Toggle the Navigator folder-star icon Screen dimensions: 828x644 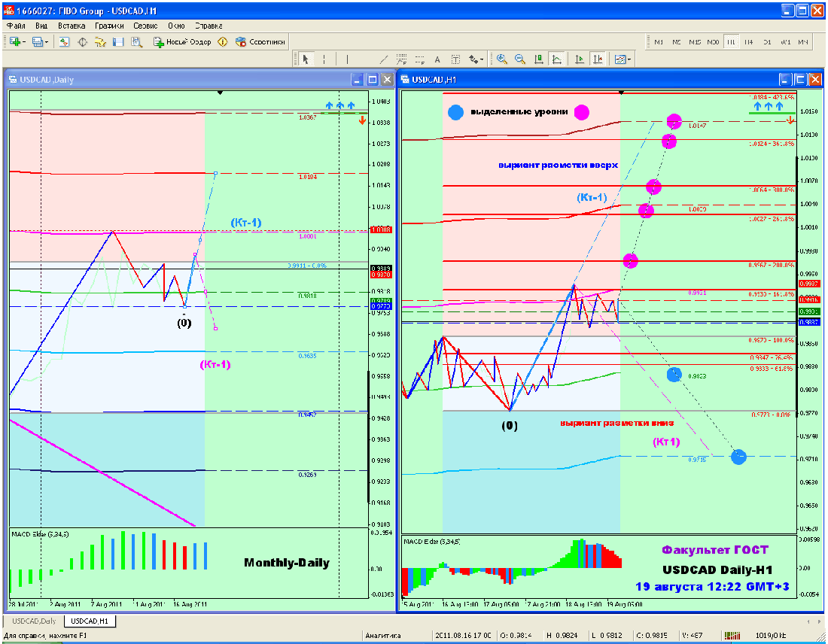100,41
